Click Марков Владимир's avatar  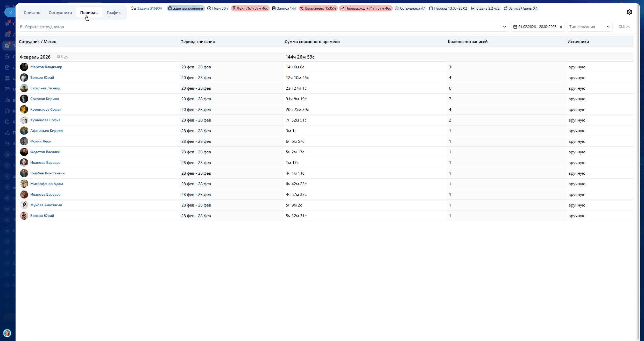(24, 67)
